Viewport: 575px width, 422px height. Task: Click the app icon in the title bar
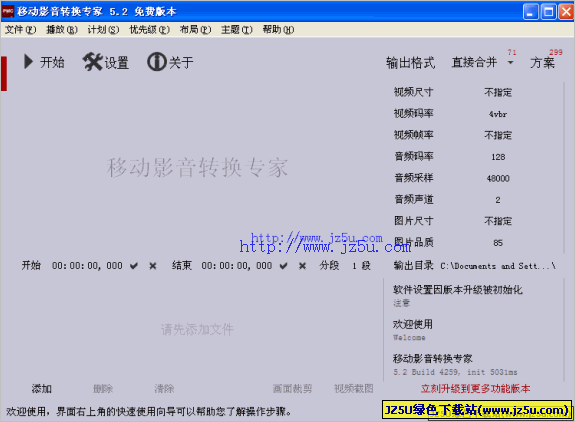[8, 11]
